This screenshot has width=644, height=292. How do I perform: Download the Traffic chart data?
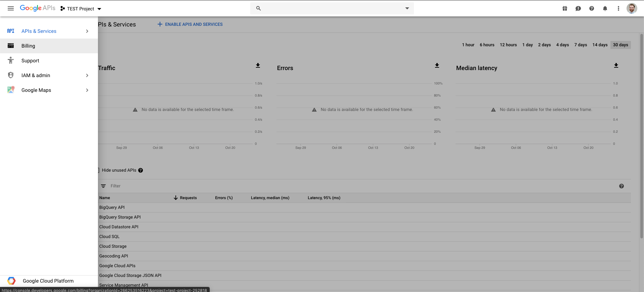tap(258, 65)
